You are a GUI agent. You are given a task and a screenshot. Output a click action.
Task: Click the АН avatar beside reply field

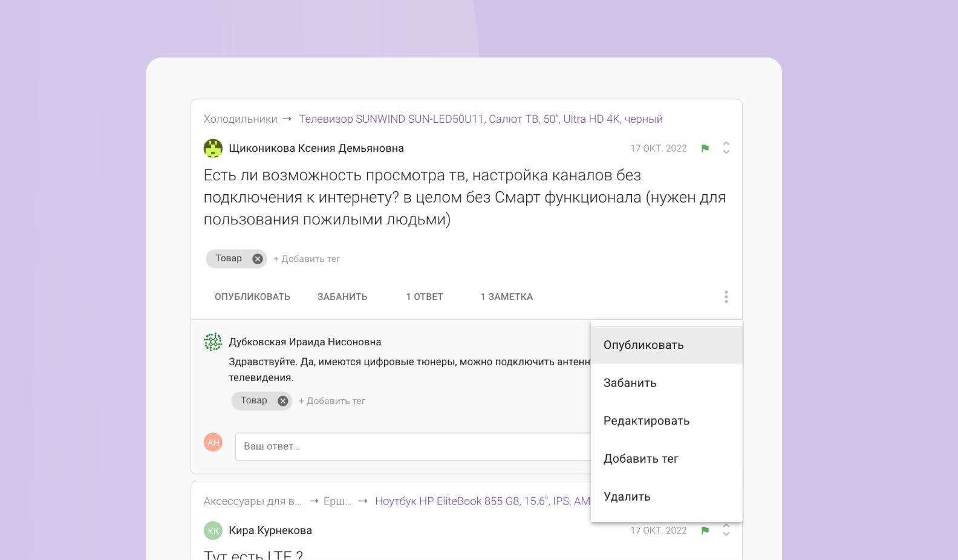pos(213,443)
